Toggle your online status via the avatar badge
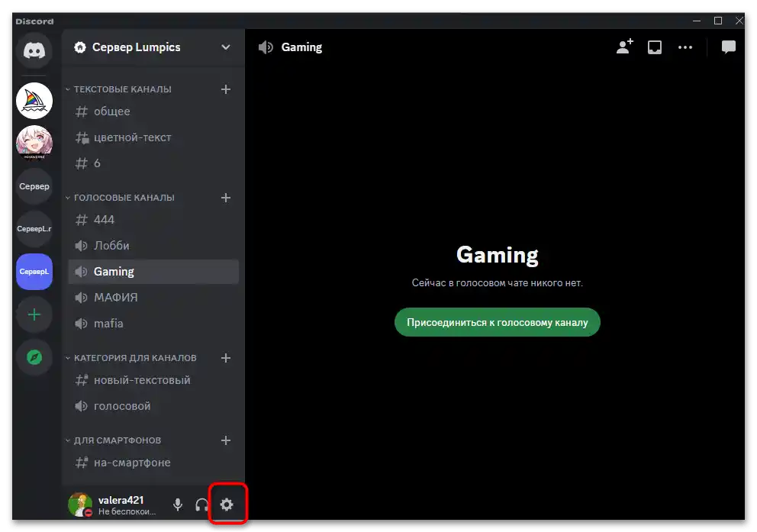This screenshot has width=757, height=532. 89,511
